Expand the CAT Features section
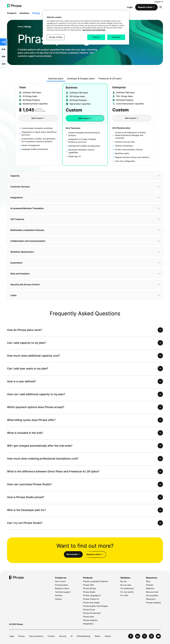Image resolution: width=170 pixels, height=644 pixels. [x=85, y=219]
